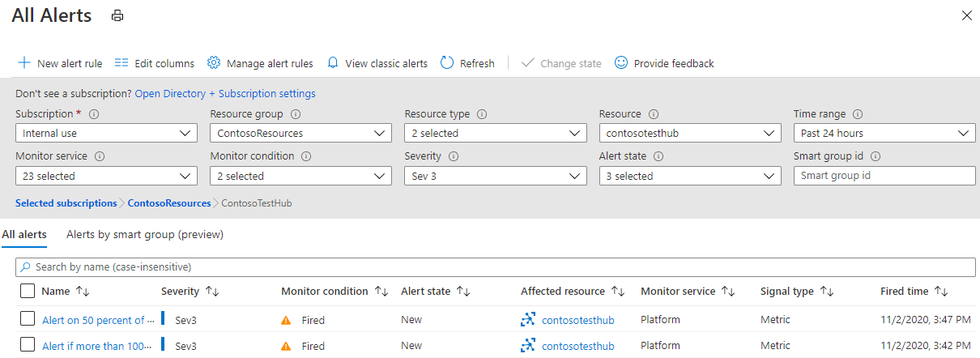
Task: Select the All alerts tab
Action: (x=24, y=234)
